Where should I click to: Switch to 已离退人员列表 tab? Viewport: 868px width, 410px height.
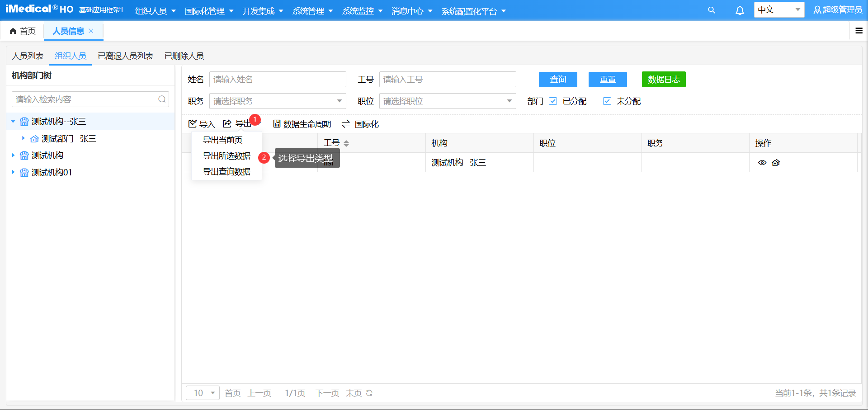pyautogui.click(x=126, y=56)
